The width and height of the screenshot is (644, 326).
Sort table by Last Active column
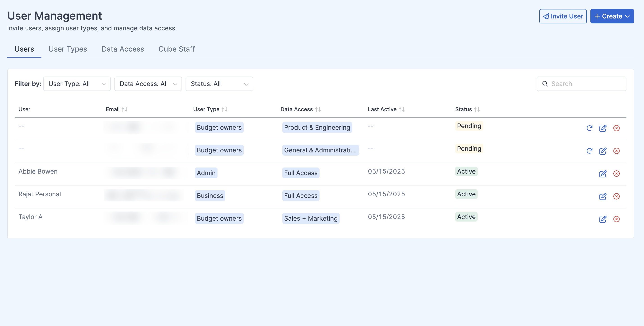click(x=401, y=109)
